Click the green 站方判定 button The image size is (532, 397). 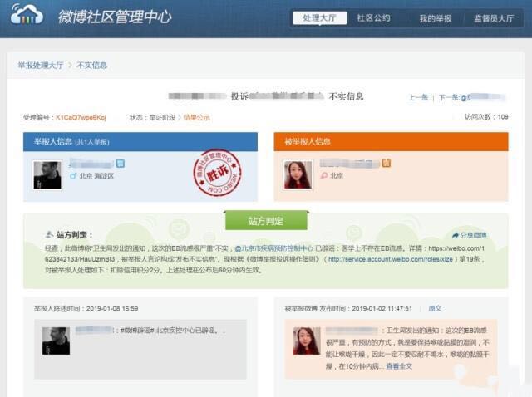click(266, 221)
